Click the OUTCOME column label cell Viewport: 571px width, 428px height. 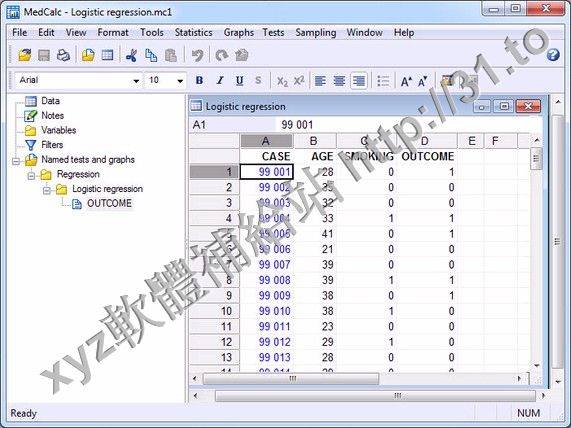coord(427,157)
